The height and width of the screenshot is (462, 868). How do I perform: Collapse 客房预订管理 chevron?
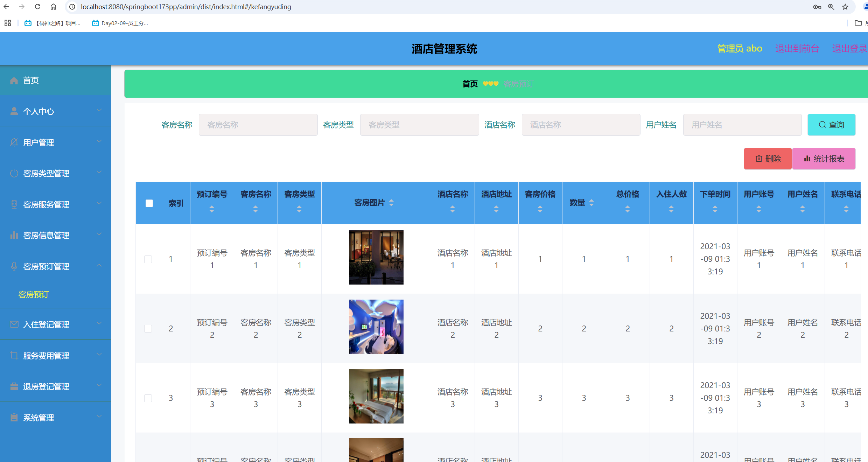pyautogui.click(x=99, y=265)
